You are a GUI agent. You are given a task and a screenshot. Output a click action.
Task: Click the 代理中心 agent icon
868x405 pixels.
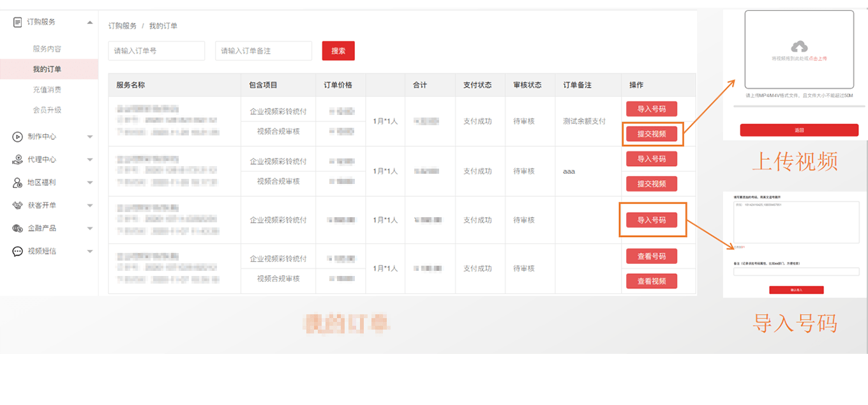(x=18, y=159)
